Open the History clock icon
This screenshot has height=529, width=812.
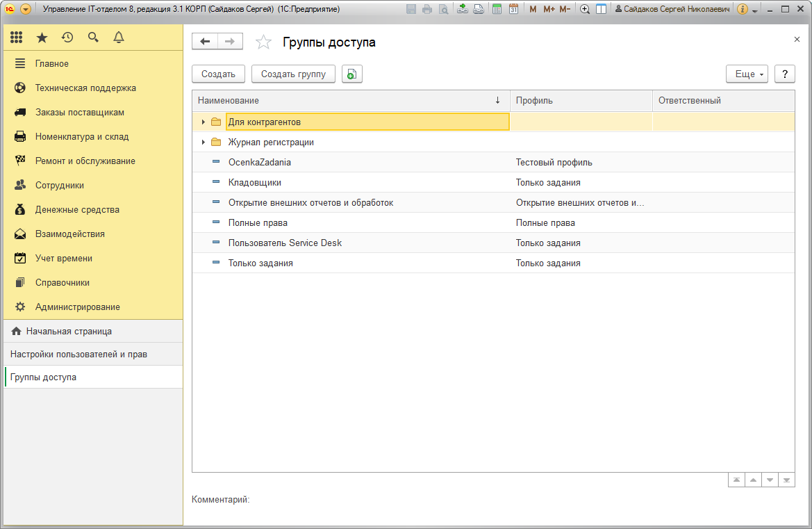(x=67, y=38)
